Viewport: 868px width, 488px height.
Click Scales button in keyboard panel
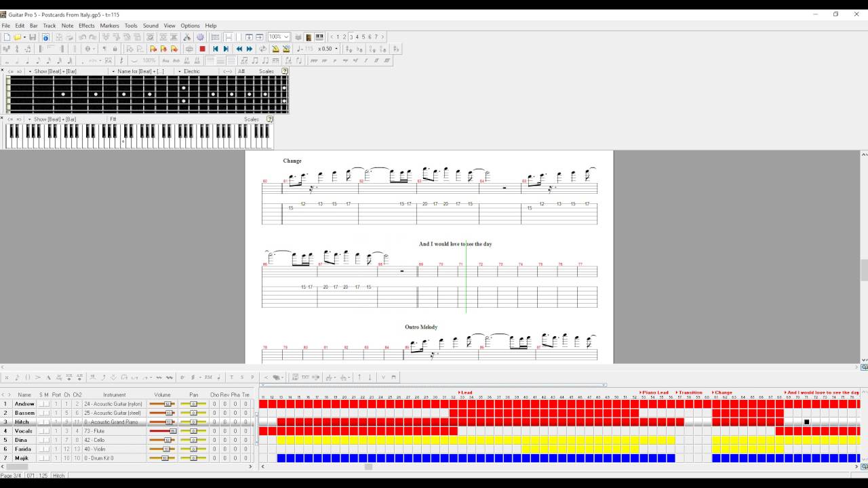click(252, 119)
